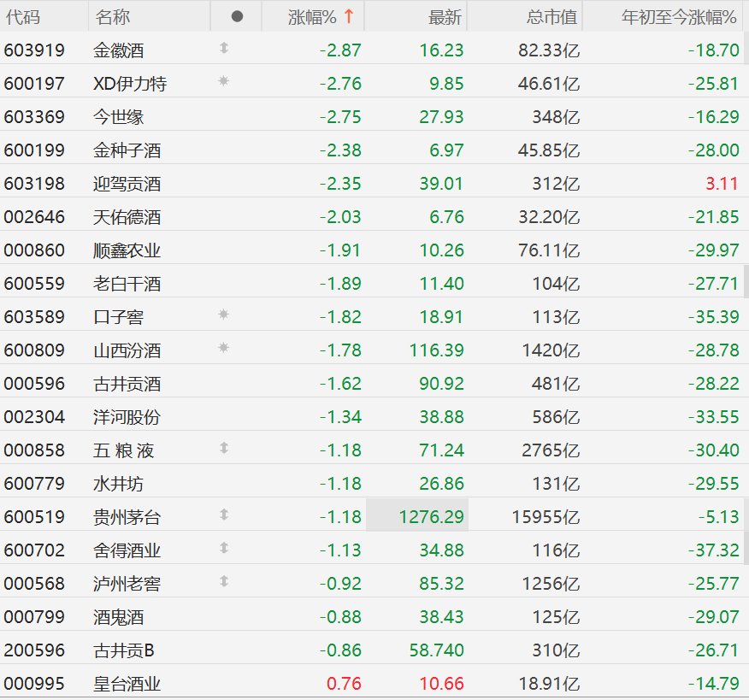This screenshot has width=749, height=700.
Task: Select stock code 603919
Action: coord(34,50)
